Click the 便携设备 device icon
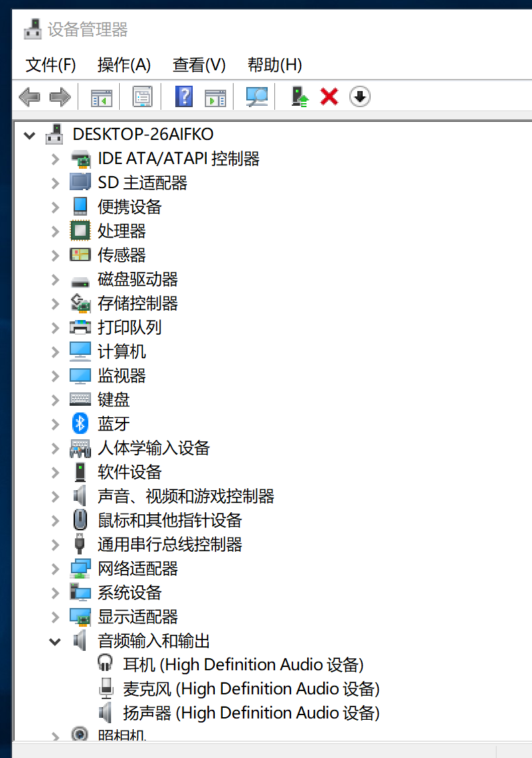The height and width of the screenshot is (758, 532). [x=80, y=206]
